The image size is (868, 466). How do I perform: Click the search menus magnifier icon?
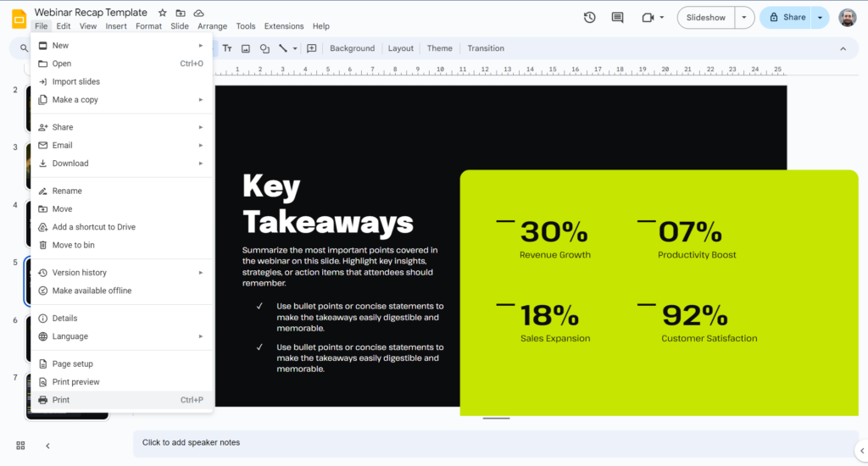pos(24,48)
